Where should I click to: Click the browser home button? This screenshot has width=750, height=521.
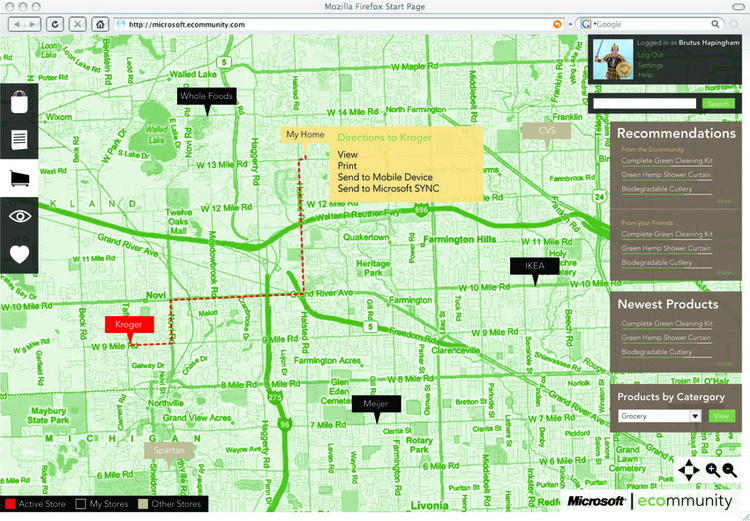(x=100, y=23)
